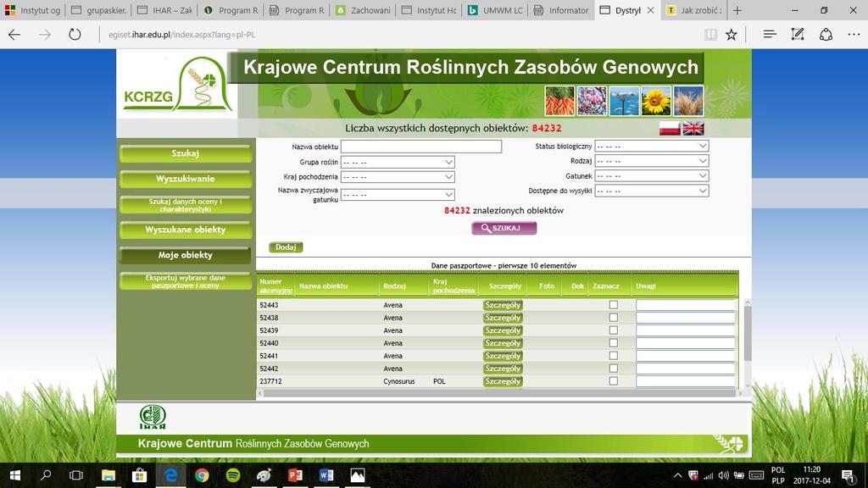
Task: Open Dostępne do wysyłki dropdown
Action: (652, 191)
